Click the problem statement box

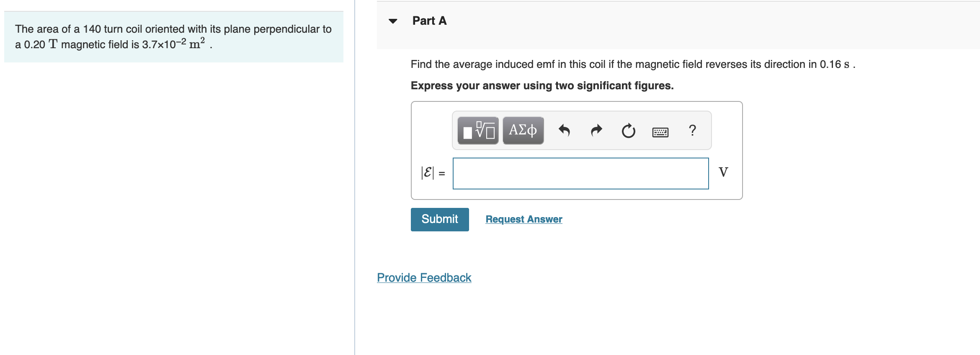pyautogui.click(x=174, y=37)
